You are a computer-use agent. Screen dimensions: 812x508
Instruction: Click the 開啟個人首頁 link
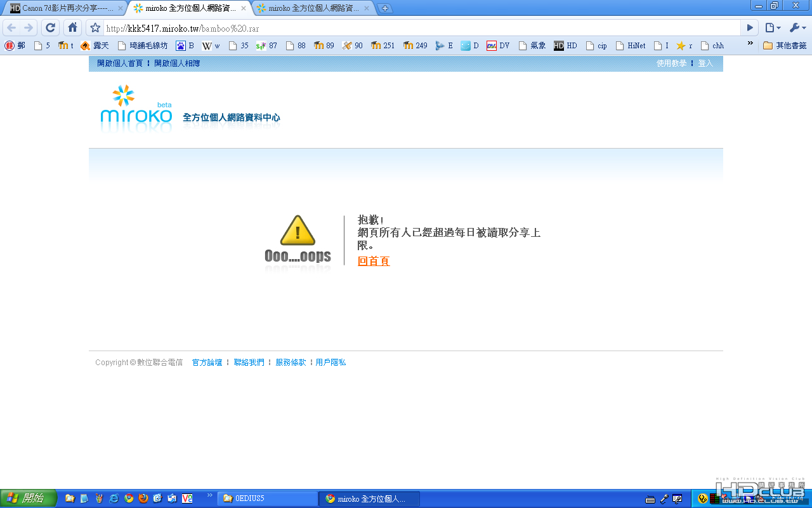pos(120,63)
